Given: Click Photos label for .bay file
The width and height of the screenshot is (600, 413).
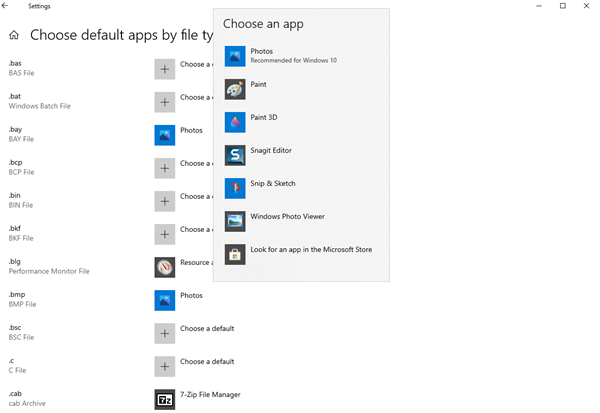Looking at the screenshot, I should coord(191,130).
